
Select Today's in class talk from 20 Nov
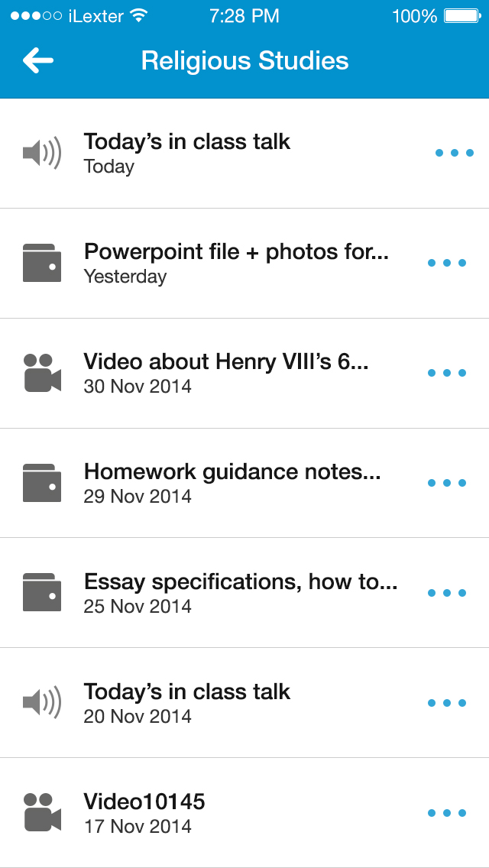pos(244,702)
